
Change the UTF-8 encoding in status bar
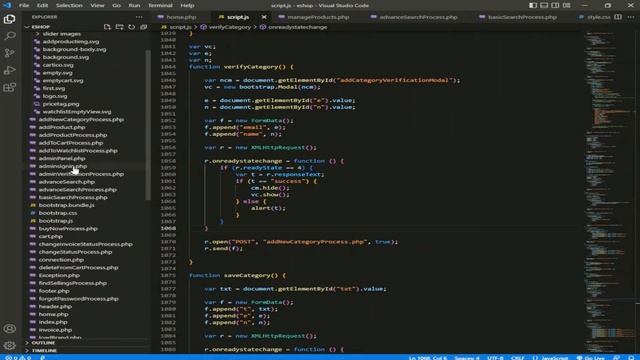[495, 358]
